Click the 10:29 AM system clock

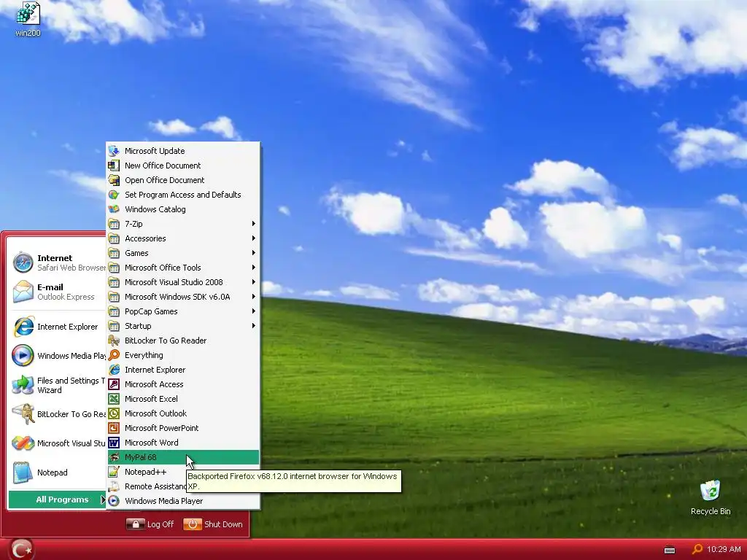tap(724, 550)
